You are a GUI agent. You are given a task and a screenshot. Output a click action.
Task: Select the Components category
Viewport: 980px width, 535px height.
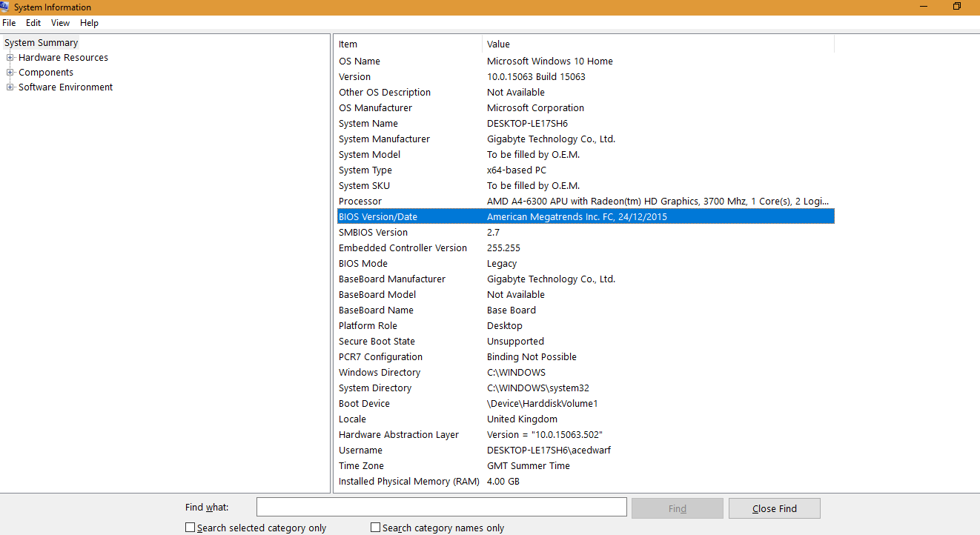46,73
